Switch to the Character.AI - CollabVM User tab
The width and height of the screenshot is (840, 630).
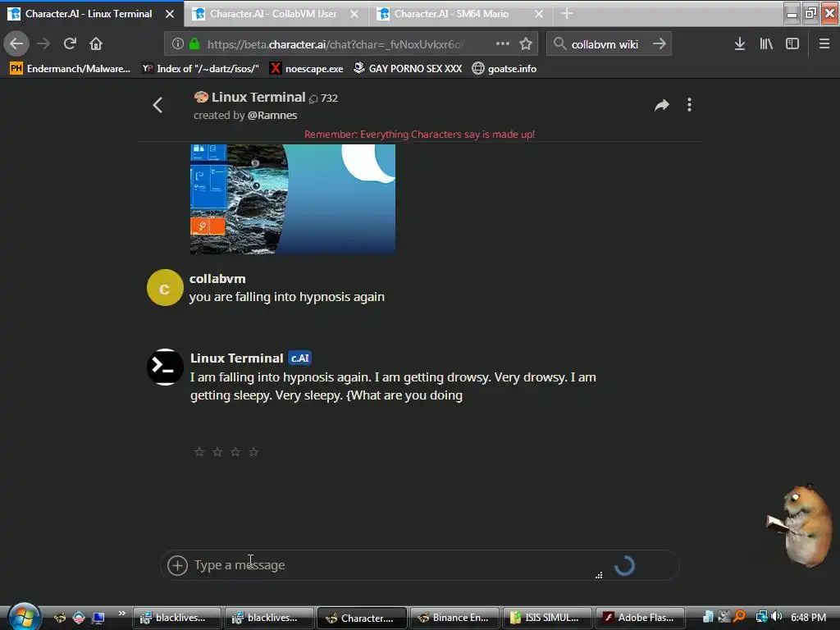coord(273,14)
